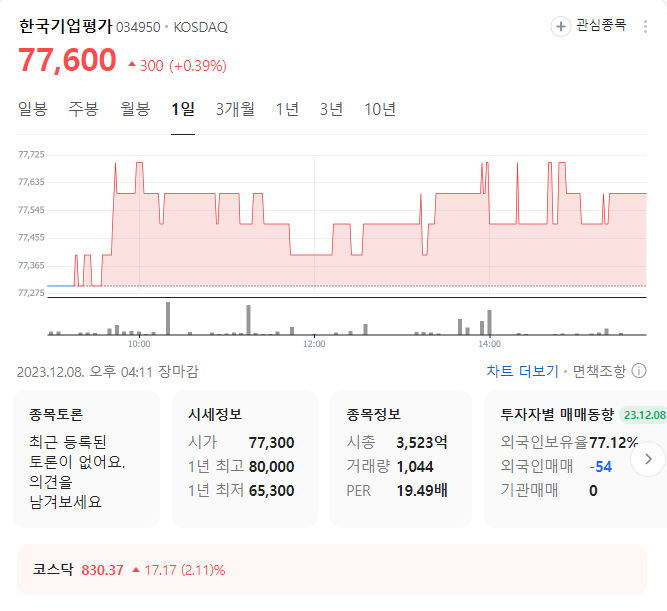The width and height of the screenshot is (667, 611).
Task: Click the 외국인보유율 77.12% value
Action: pyautogui.click(x=614, y=443)
